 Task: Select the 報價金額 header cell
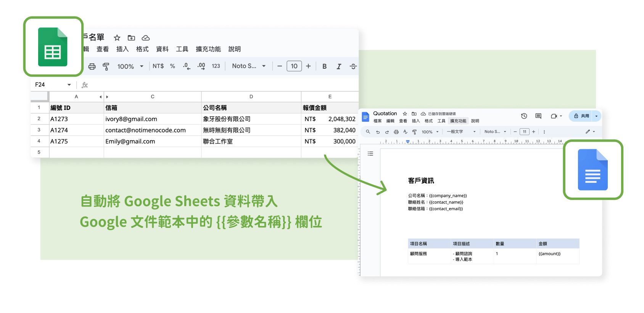(330, 108)
